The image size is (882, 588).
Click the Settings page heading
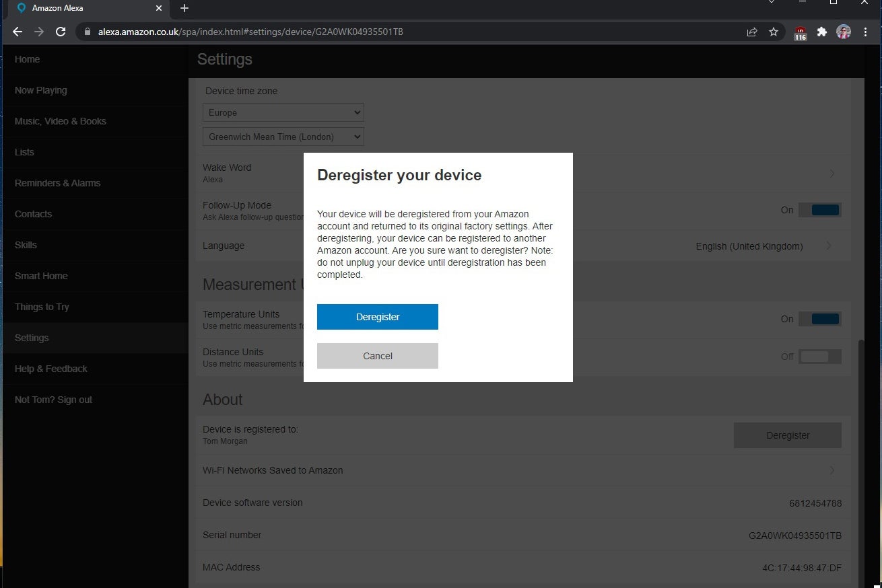tap(225, 59)
